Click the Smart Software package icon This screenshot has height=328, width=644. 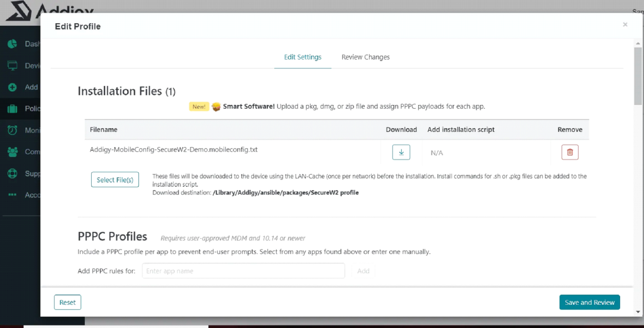click(216, 106)
